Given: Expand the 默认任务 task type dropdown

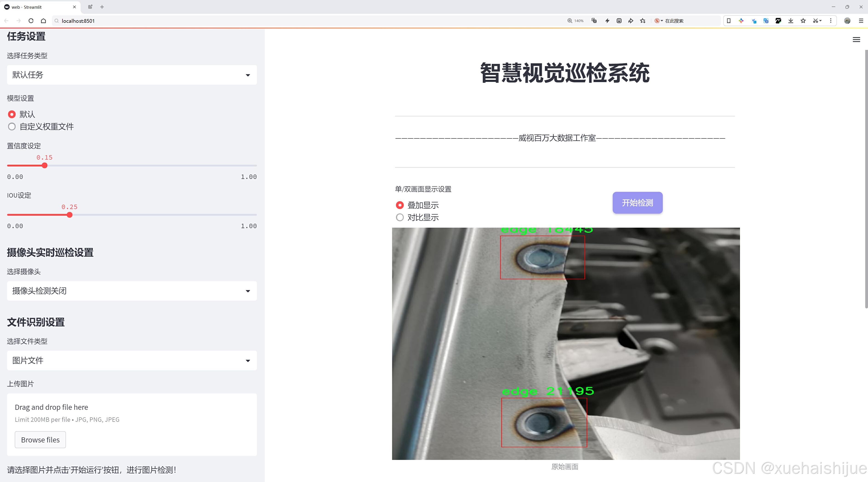Looking at the screenshot, I should pos(132,75).
